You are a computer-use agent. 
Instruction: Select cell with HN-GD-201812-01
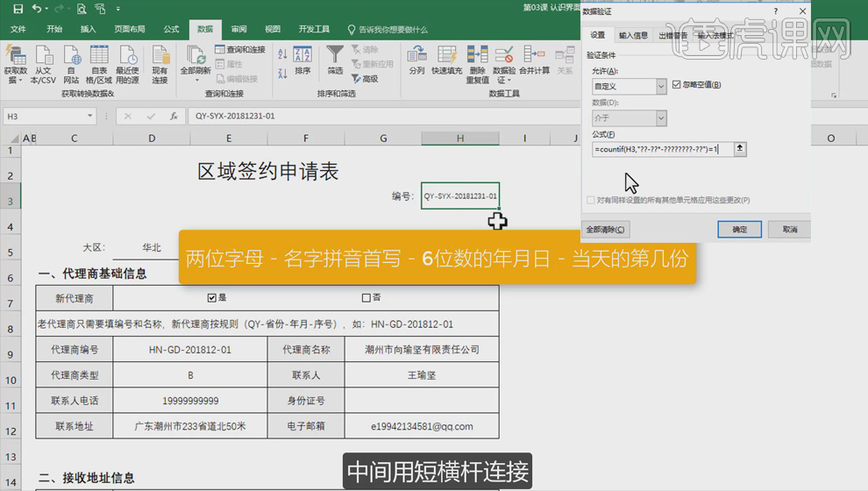click(190, 350)
